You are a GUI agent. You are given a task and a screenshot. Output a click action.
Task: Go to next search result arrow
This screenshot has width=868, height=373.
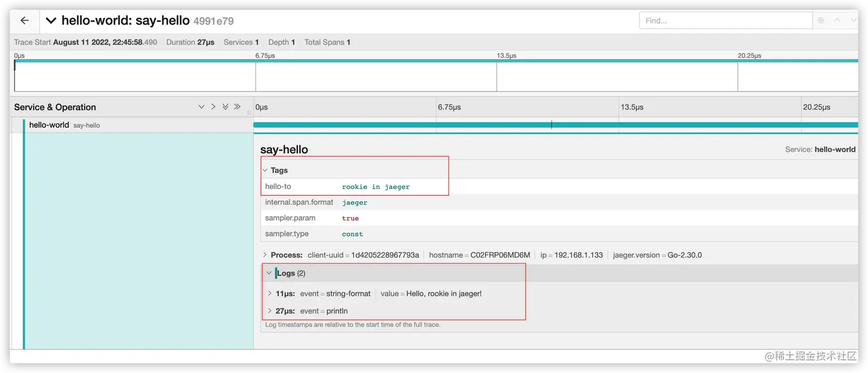(x=853, y=21)
